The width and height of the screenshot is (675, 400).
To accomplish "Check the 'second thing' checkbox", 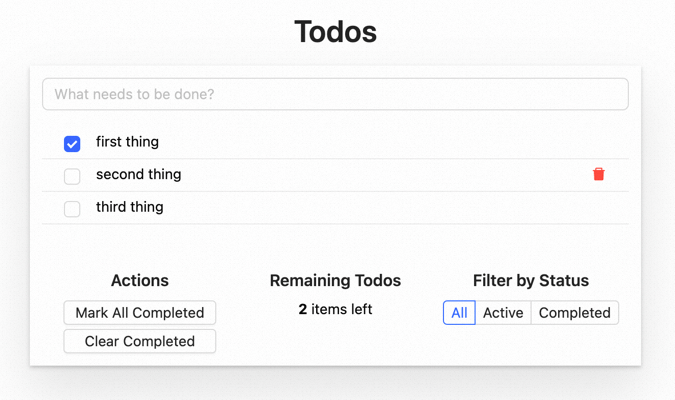I will tap(72, 177).
